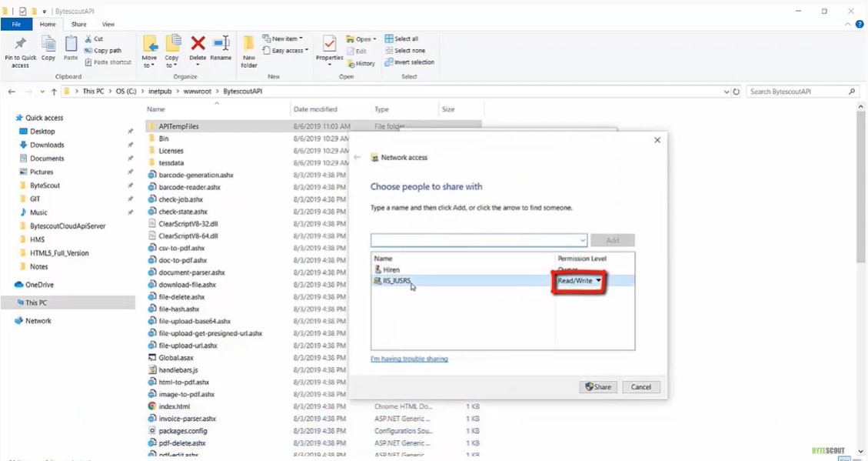Screen dimensions: 868x461
Task: Select the Licenses folder
Action: (x=171, y=151)
